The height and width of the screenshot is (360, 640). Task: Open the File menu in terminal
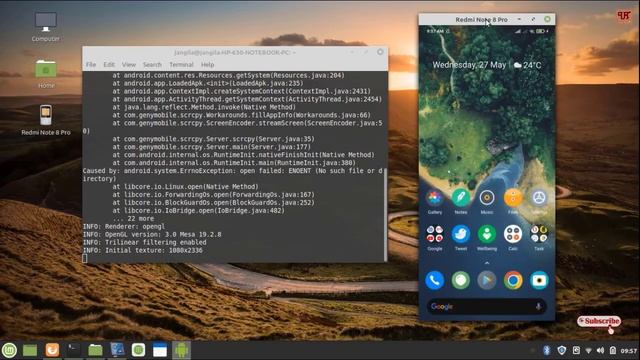click(91, 64)
